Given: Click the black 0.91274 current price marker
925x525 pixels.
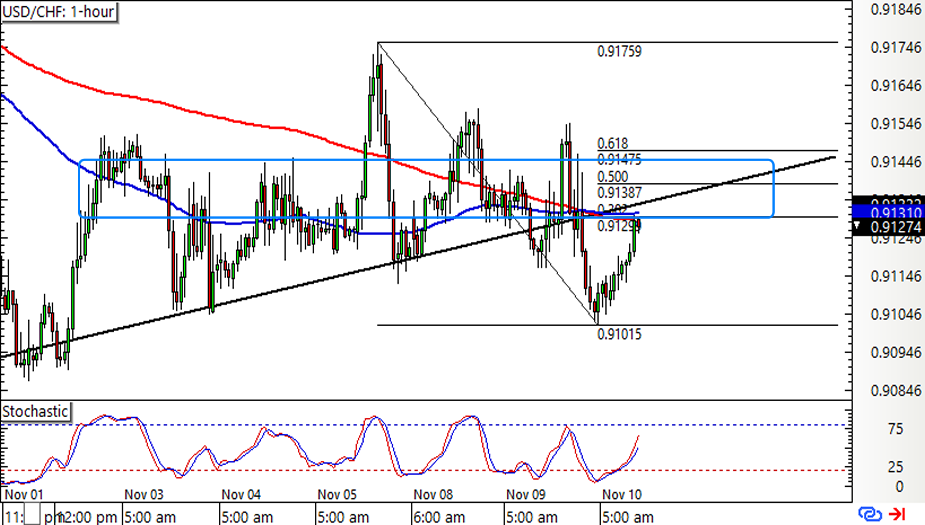Looking at the screenshot, I should [x=888, y=230].
